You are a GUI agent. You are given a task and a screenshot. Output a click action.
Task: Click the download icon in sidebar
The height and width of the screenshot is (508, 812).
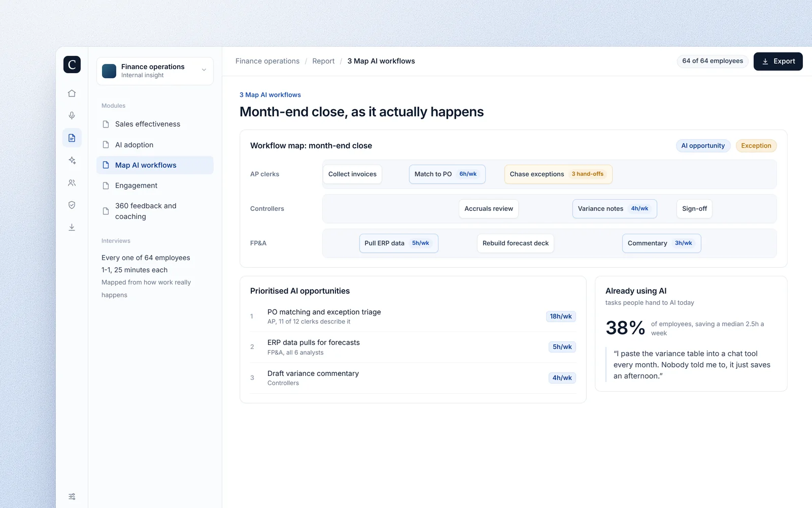coord(72,228)
